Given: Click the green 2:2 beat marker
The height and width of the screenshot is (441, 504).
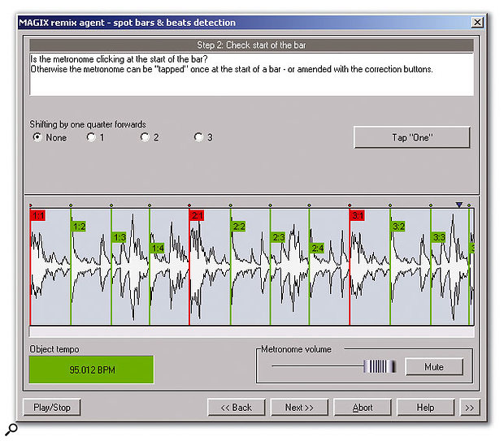Looking at the screenshot, I should tap(238, 227).
